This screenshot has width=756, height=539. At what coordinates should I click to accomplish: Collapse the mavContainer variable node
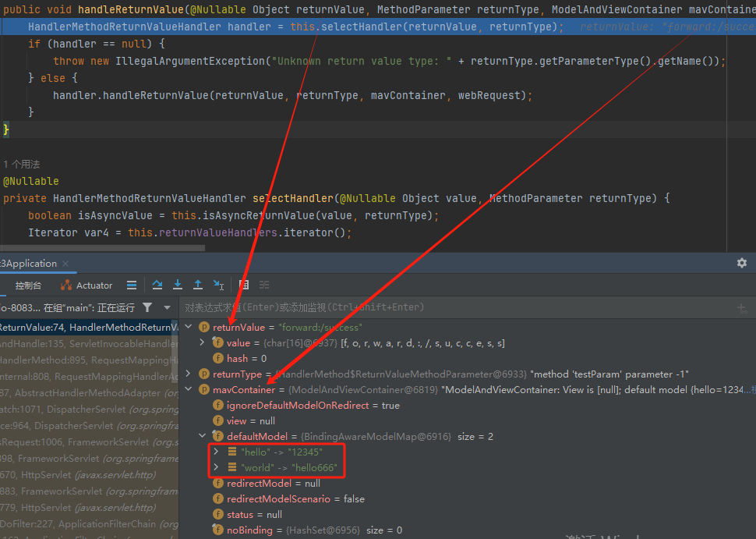[189, 389]
